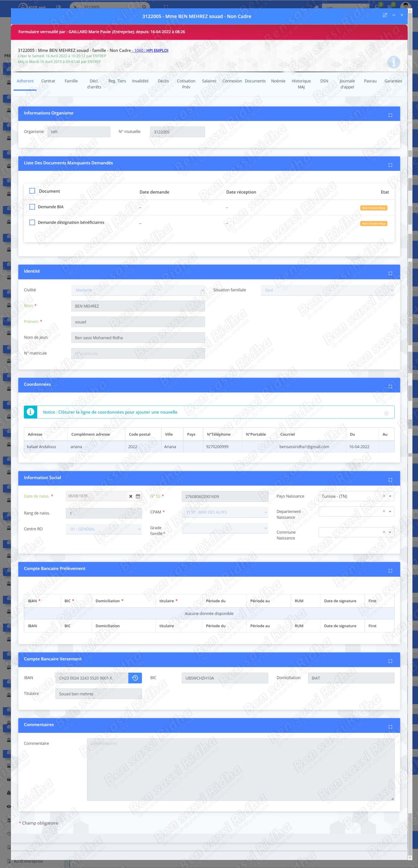Follow the 1060 : HPI EMPLOI link
Viewport: 418px width, 868px height.
click(151, 51)
